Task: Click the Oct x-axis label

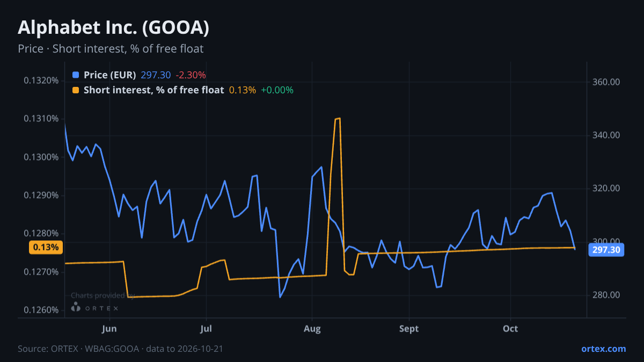Action: coord(510,329)
